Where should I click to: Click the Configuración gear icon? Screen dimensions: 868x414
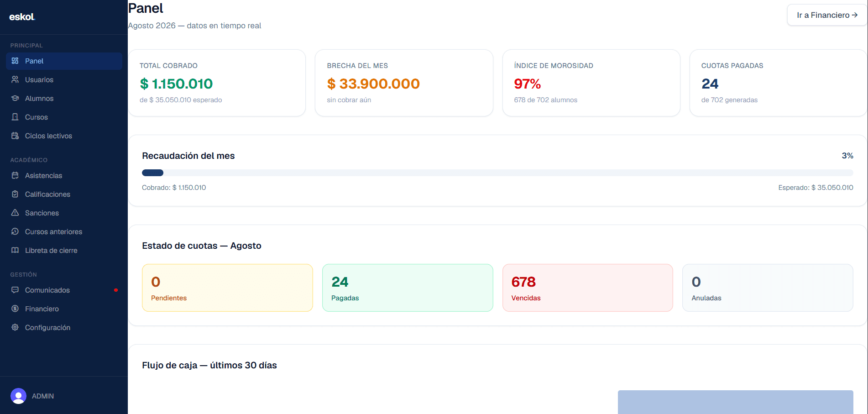(x=15, y=327)
